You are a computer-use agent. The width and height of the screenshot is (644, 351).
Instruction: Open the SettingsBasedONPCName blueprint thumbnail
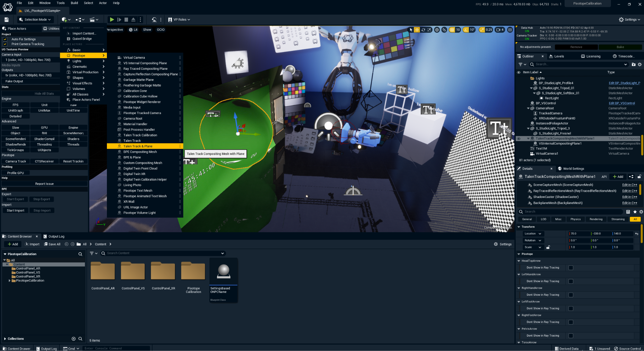pos(224,272)
